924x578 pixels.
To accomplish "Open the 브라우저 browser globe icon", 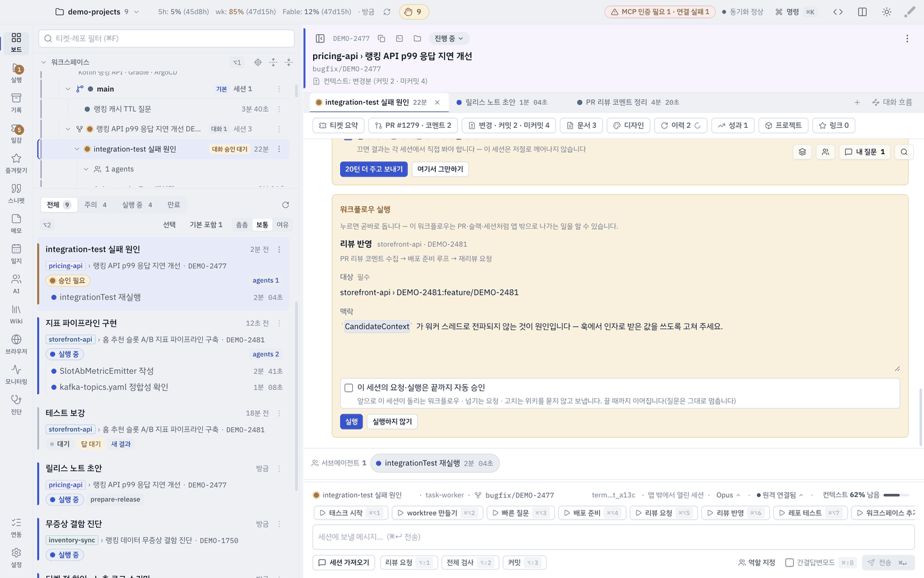I will tap(16, 344).
